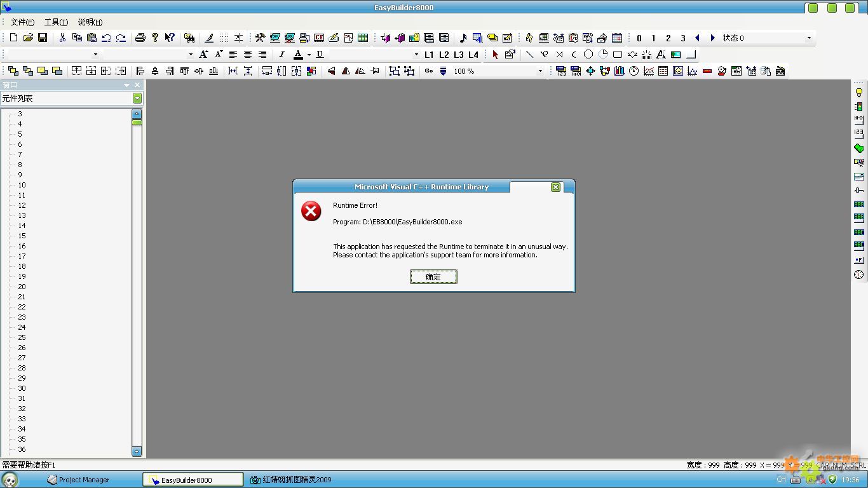Viewport: 868px width, 488px height.
Task: Open the 窗口 panel menu arrow
Action: click(x=126, y=85)
